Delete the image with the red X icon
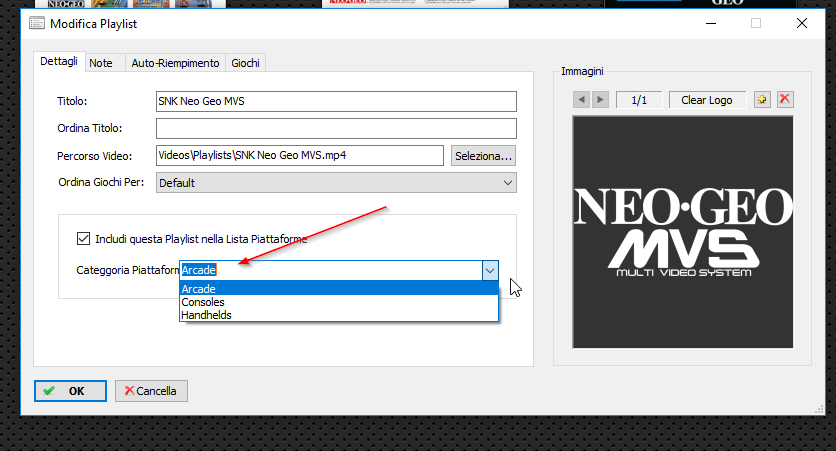Viewport: 836px width, 451px height. pyautogui.click(x=785, y=100)
